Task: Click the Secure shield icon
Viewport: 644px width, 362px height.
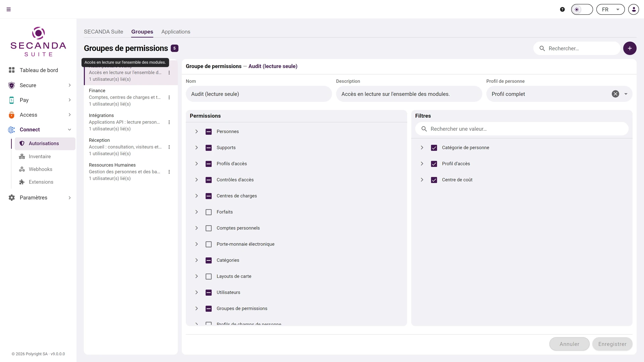Action: (x=12, y=85)
